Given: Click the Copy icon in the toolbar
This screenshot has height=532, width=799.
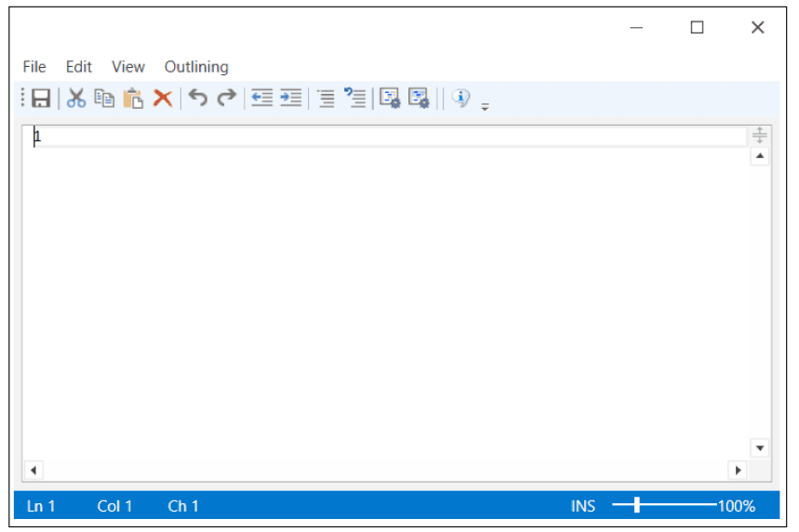Looking at the screenshot, I should tap(105, 98).
